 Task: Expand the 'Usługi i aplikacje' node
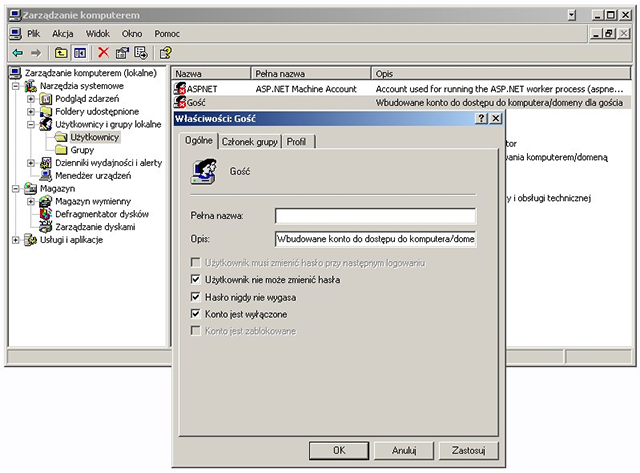pyautogui.click(x=16, y=240)
